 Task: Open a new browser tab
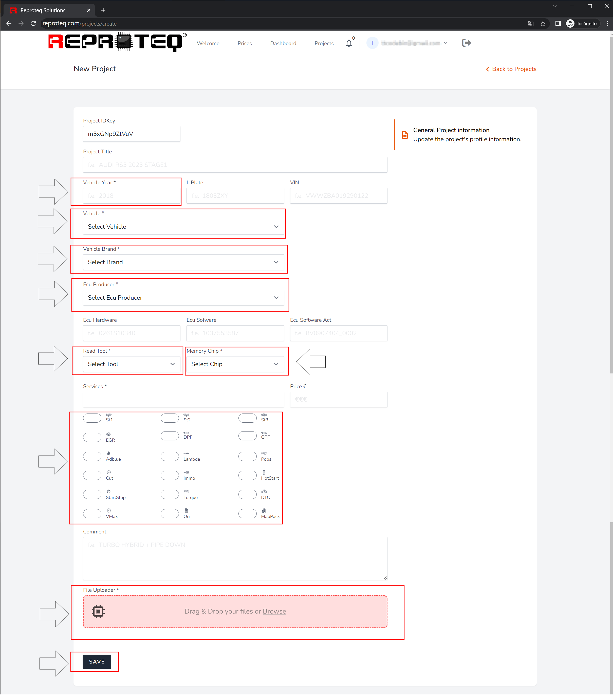click(x=103, y=10)
